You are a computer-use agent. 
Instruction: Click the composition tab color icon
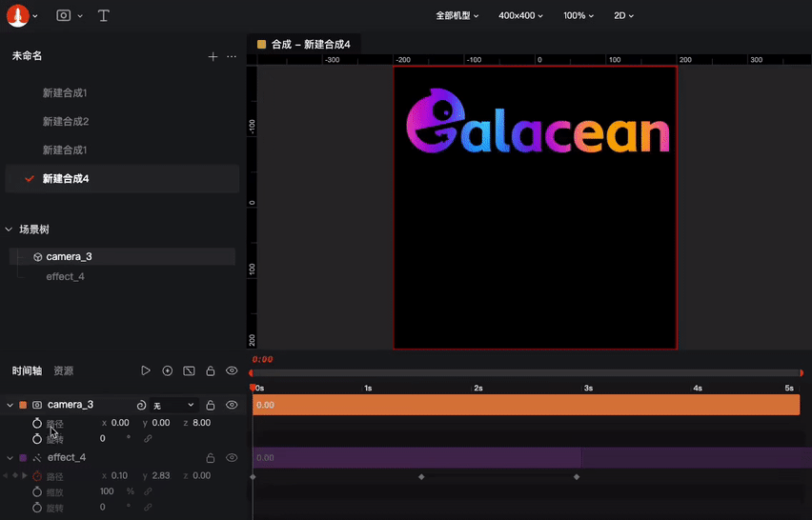point(261,45)
